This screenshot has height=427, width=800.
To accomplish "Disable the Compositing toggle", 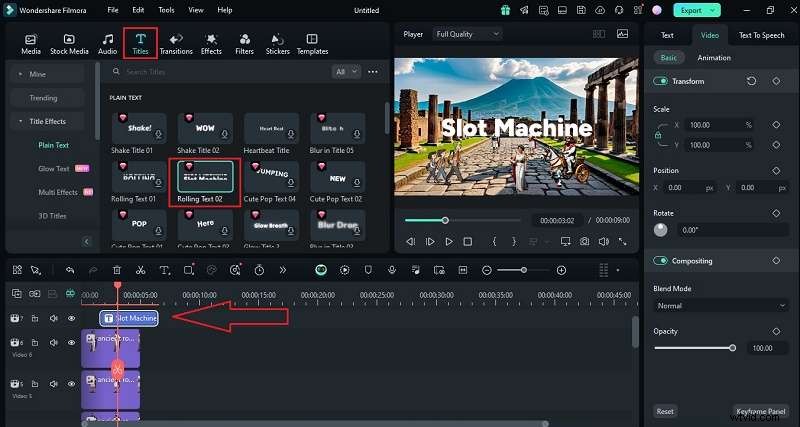I will (661, 261).
